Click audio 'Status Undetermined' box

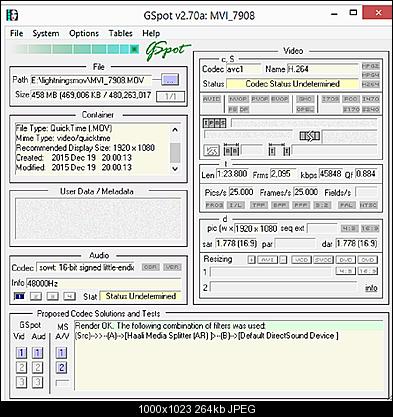[141, 296]
